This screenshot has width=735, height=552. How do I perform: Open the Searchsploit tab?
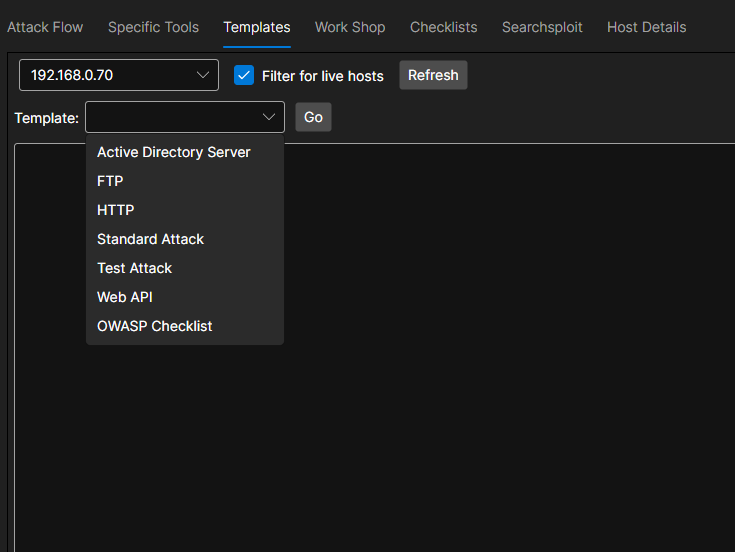click(542, 27)
